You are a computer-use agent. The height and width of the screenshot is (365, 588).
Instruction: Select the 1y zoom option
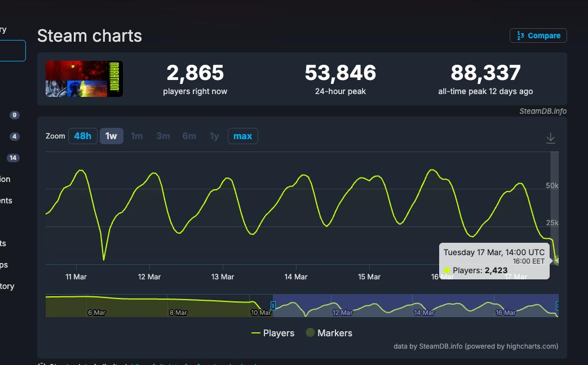point(214,136)
